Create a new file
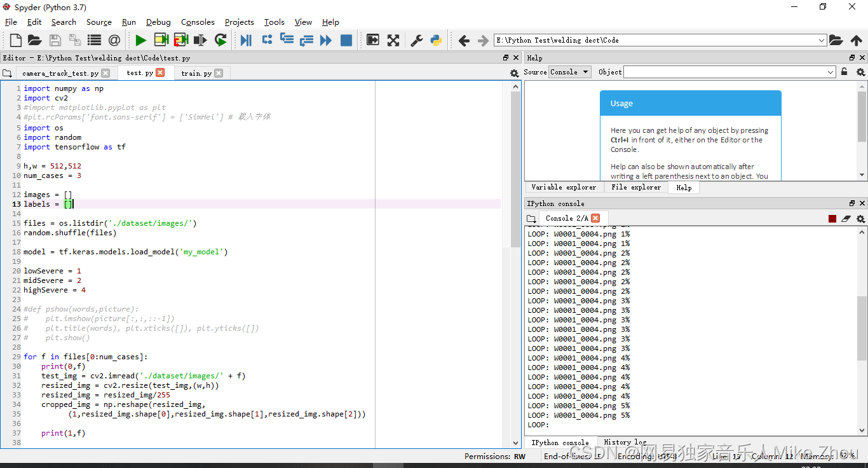 [15, 40]
